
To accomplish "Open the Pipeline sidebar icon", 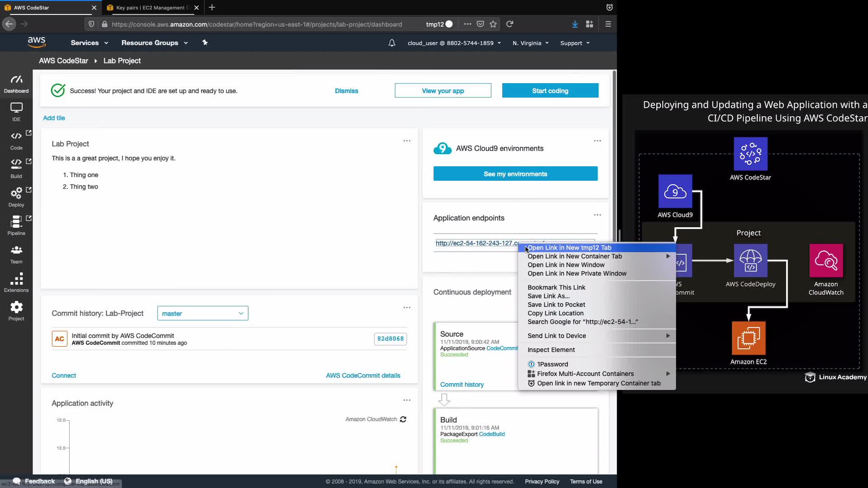I will 16,225.
